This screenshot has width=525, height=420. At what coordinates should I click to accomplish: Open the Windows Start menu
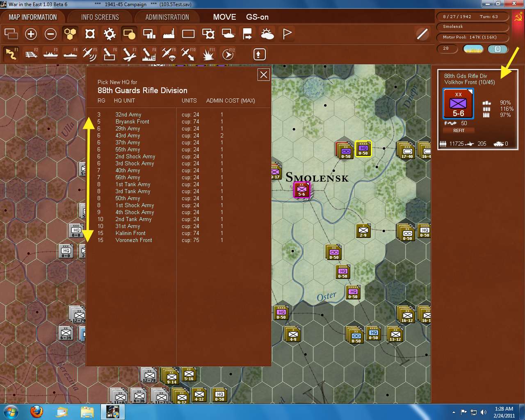10,411
